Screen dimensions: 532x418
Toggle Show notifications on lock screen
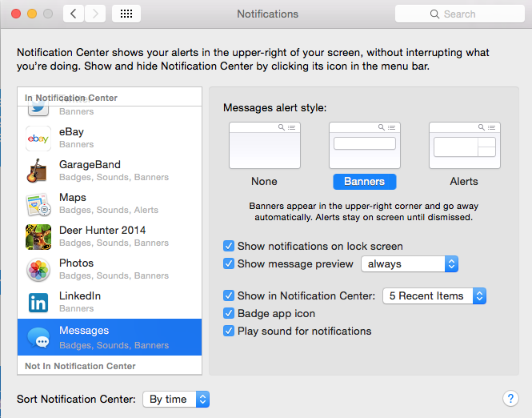(x=229, y=246)
